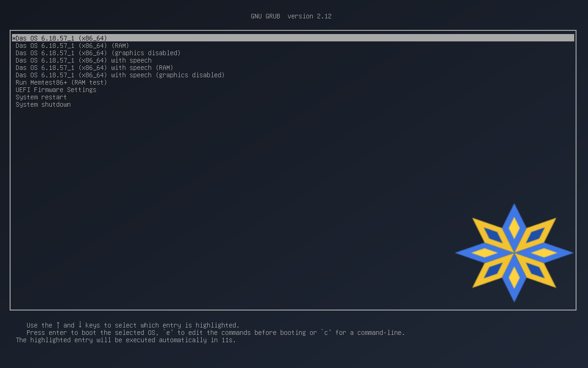Click the 'GNU GRUB version 2.12' title text

coord(291,16)
